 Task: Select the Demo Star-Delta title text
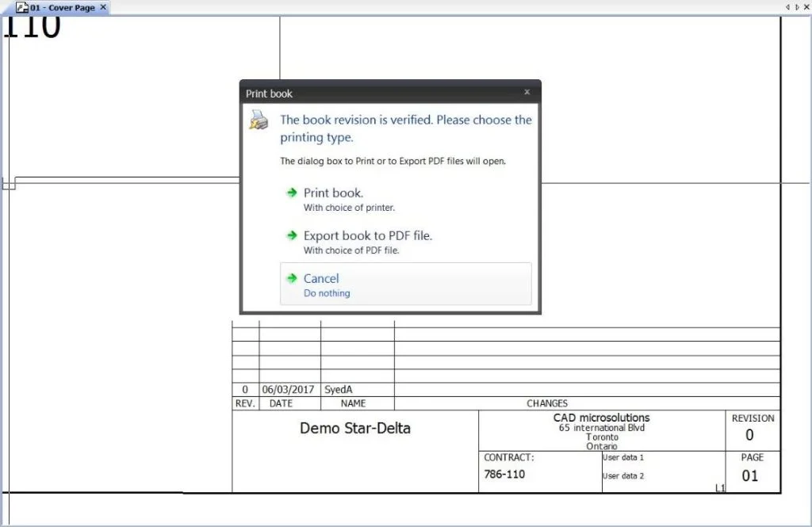point(354,429)
